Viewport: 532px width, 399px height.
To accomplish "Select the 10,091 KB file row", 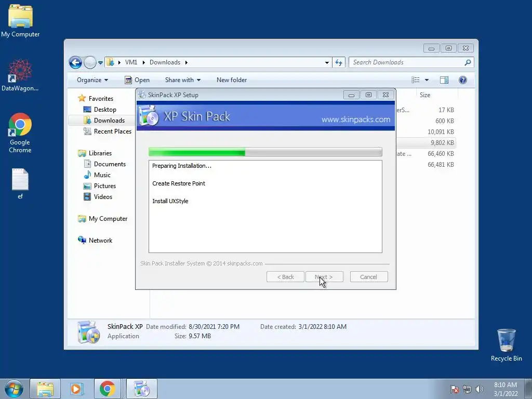I will click(426, 132).
